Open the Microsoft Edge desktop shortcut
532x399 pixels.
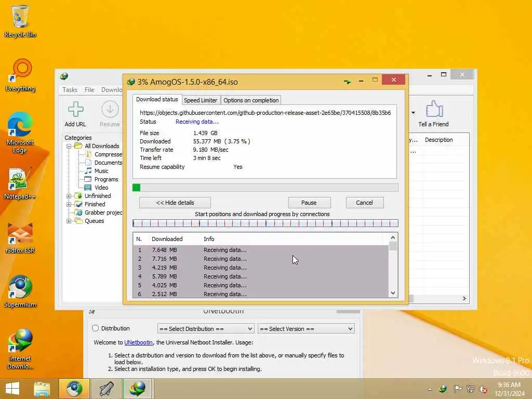pos(20,132)
